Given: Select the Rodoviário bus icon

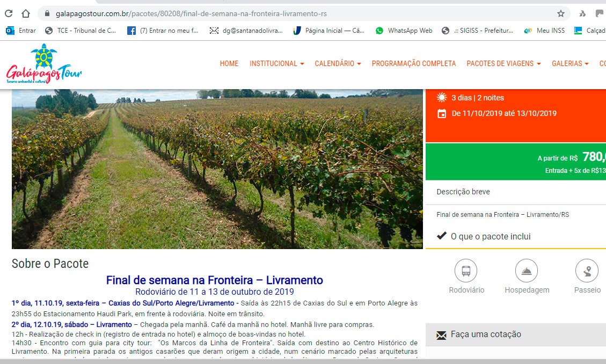Looking at the screenshot, I should (x=466, y=271).
